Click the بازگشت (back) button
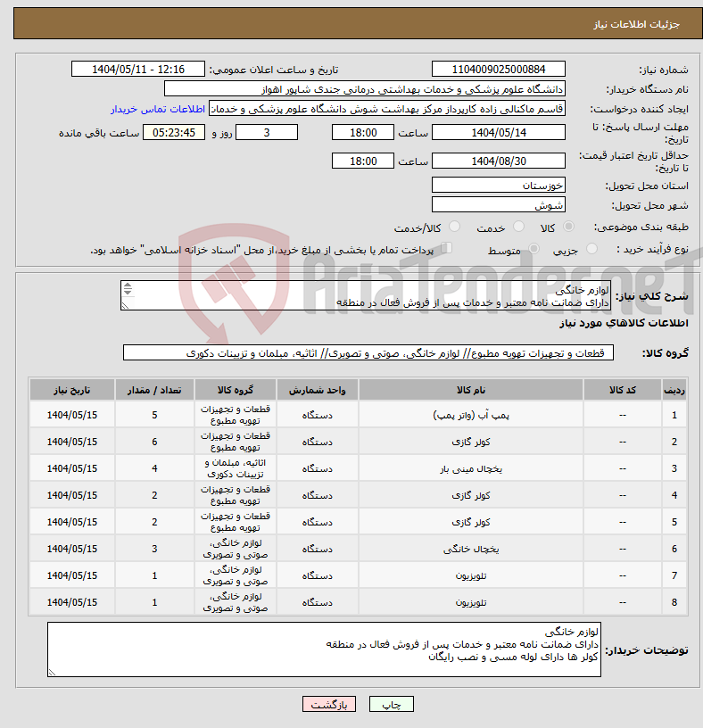The height and width of the screenshot is (728, 703). tap(328, 704)
